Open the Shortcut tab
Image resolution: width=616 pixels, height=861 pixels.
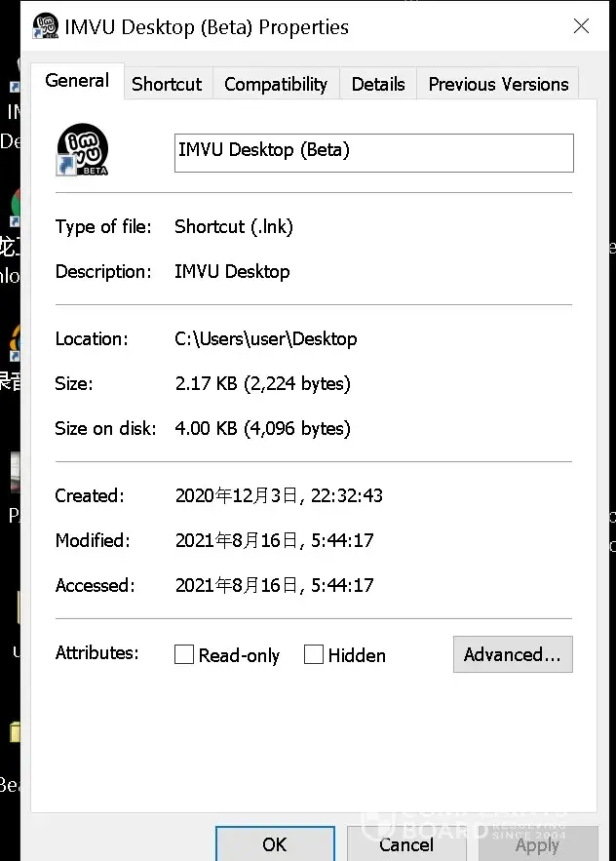[167, 84]
